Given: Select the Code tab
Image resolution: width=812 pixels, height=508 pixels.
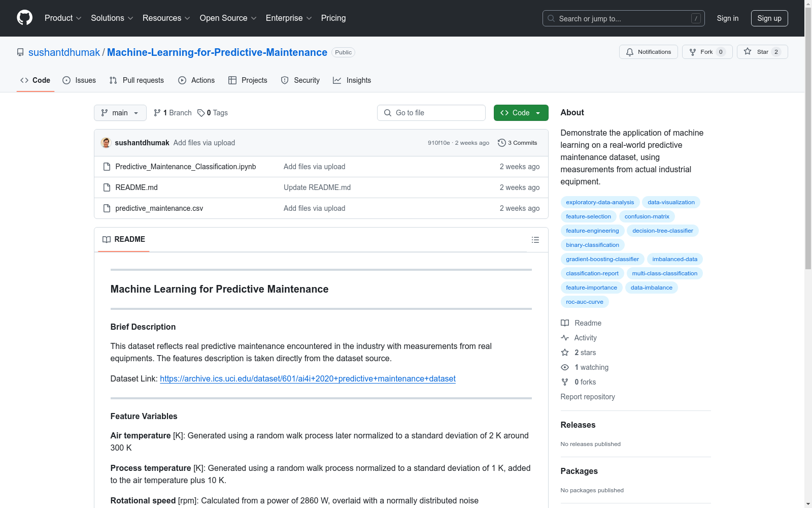Looking at the screenshot, I should [35, 80].
